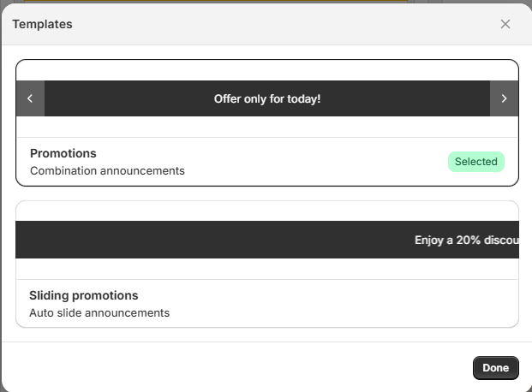Confirm template choice with the Done button

point(496,368)
